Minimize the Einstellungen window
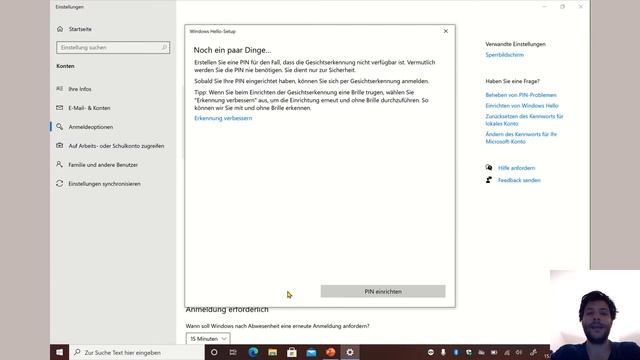Screen dimensions: 640x360 [544, 7]
